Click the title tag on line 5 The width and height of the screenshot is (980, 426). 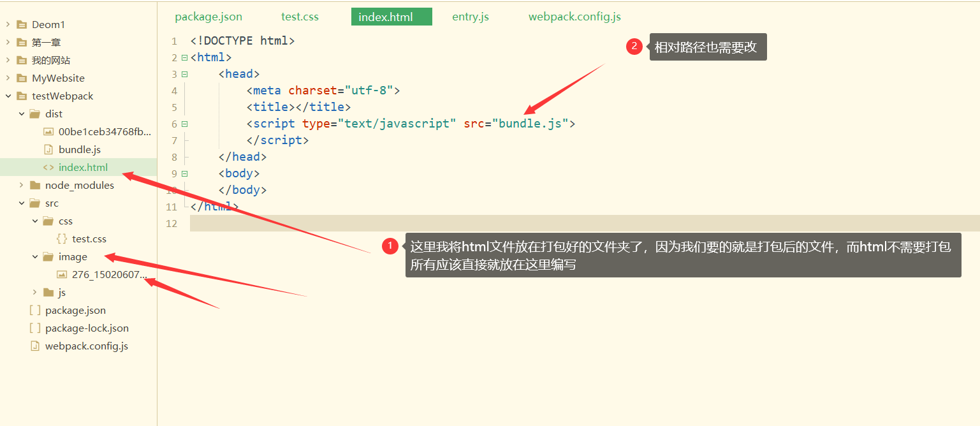click(x=299, y=107)
